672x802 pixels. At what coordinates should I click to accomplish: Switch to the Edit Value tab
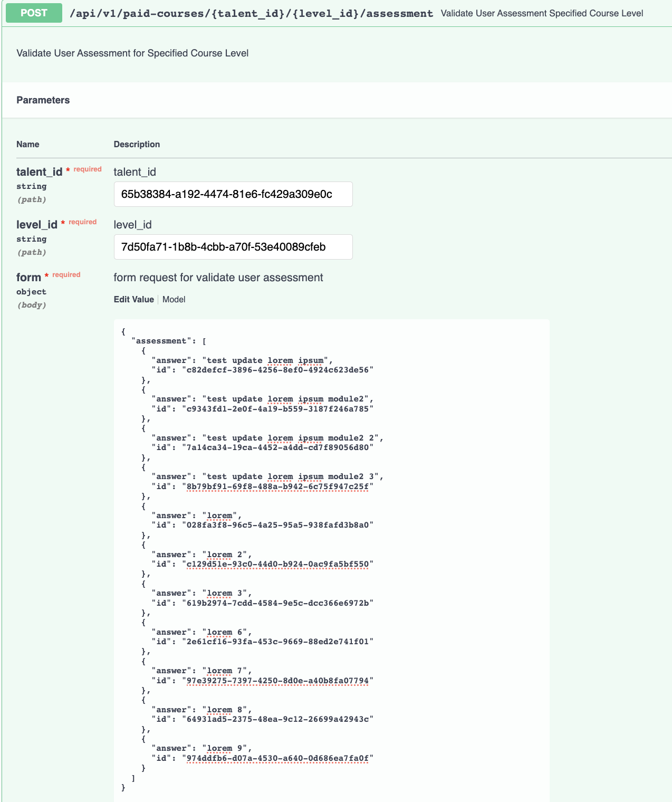[x=134, y=299]
